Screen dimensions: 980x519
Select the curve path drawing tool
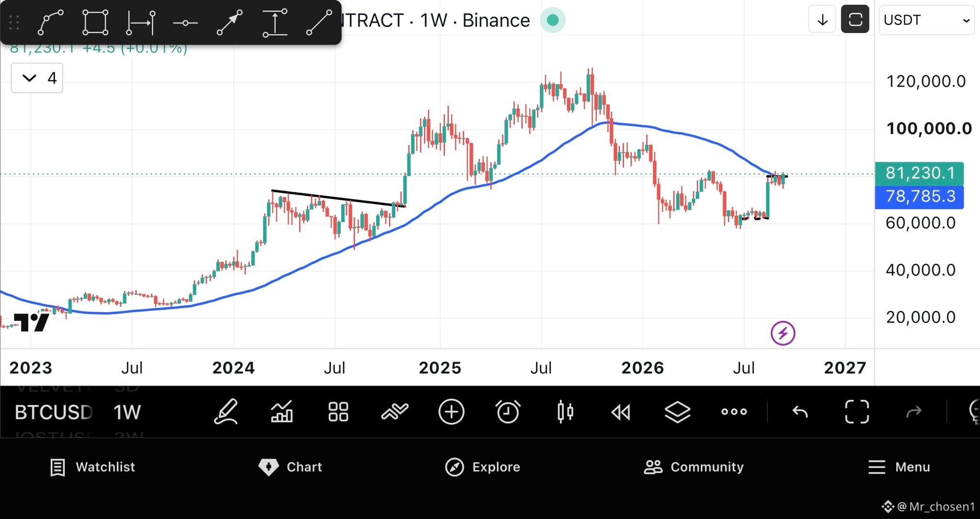50,23
